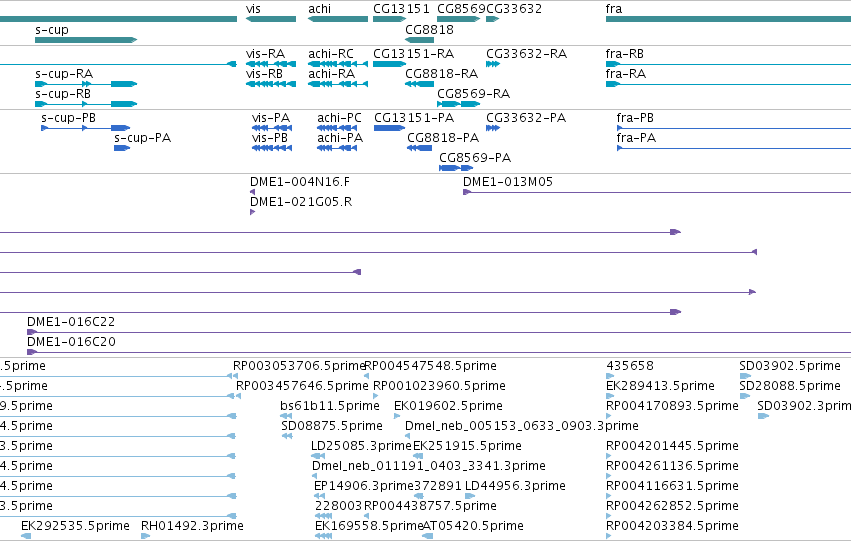Select the achi-RA transcript label
The image size is (851, 541).
[x=332, y=74]
